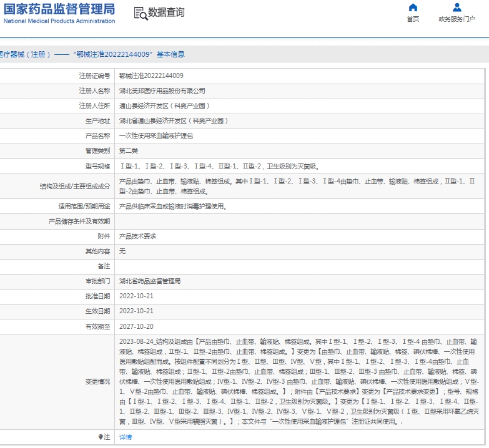Select the 生效日期 value 2022-10-21

tap(136, 311)
